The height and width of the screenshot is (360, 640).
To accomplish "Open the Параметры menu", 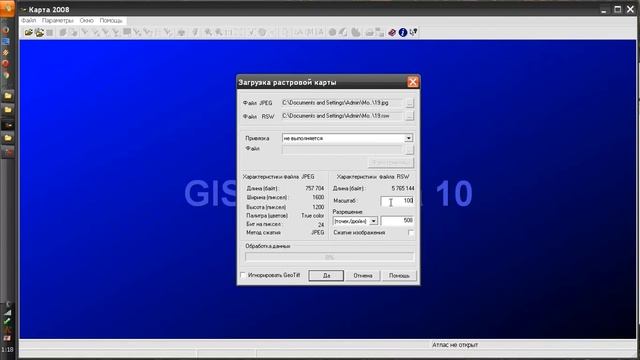I will [58, 20].
